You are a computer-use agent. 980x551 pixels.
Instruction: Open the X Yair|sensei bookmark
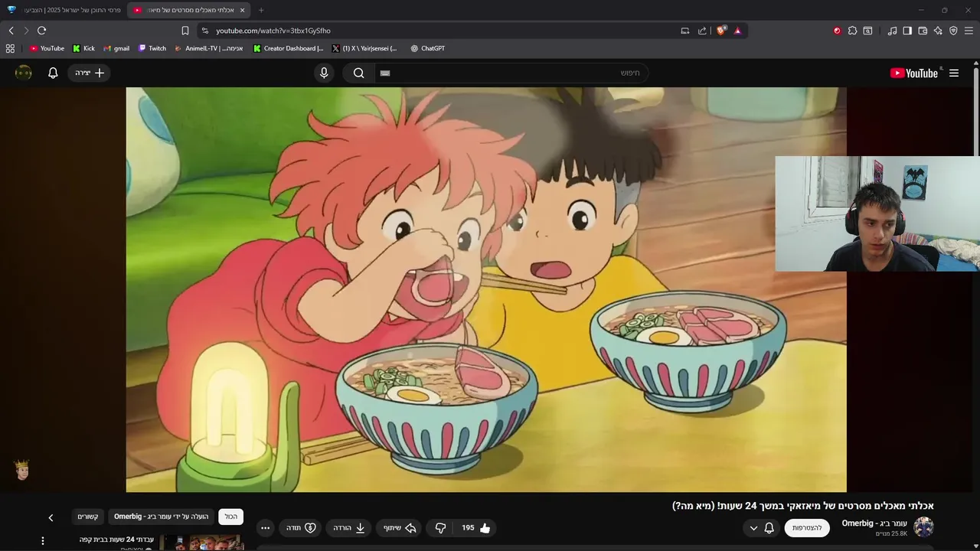pyautogui.click(x=364, y=48)
